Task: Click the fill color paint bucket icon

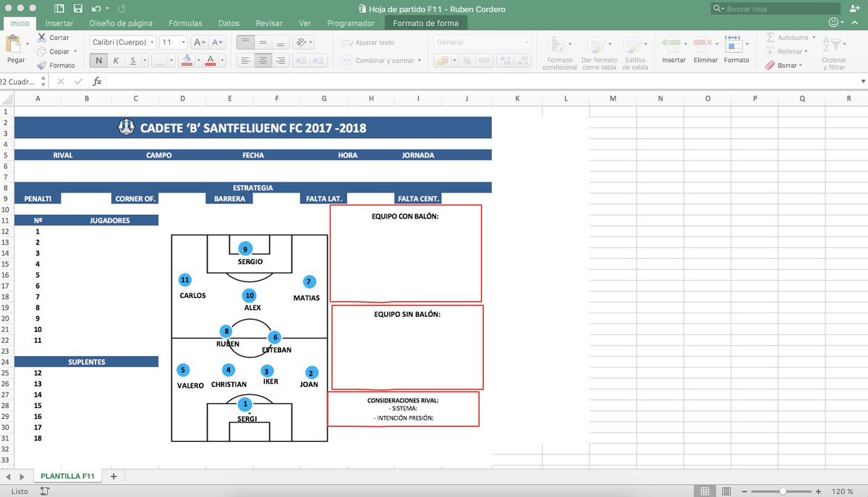Action: (187, 60)
